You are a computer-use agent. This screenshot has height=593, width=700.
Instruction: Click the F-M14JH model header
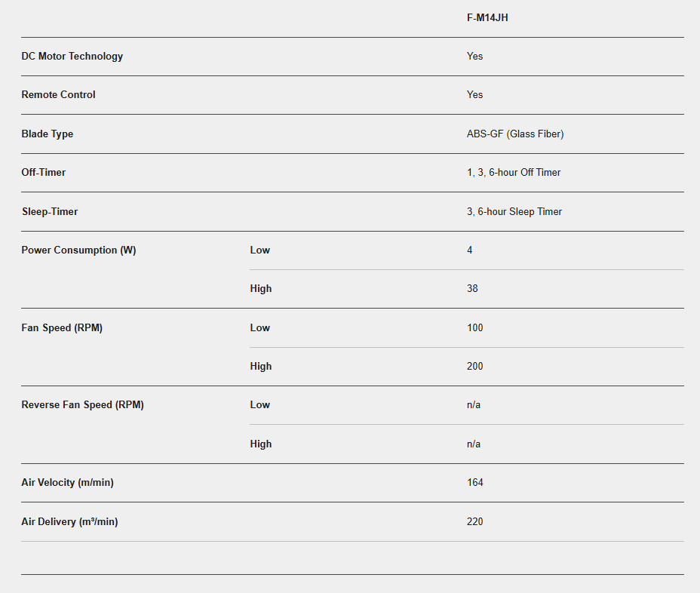pyautogui.click(x=487, y=17)
